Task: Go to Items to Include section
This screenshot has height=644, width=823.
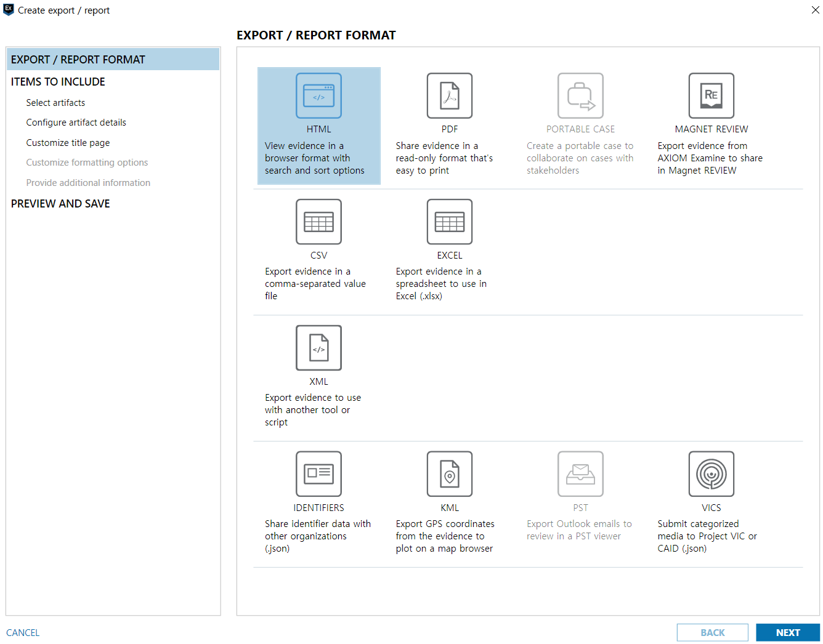Action: [58, 82]
